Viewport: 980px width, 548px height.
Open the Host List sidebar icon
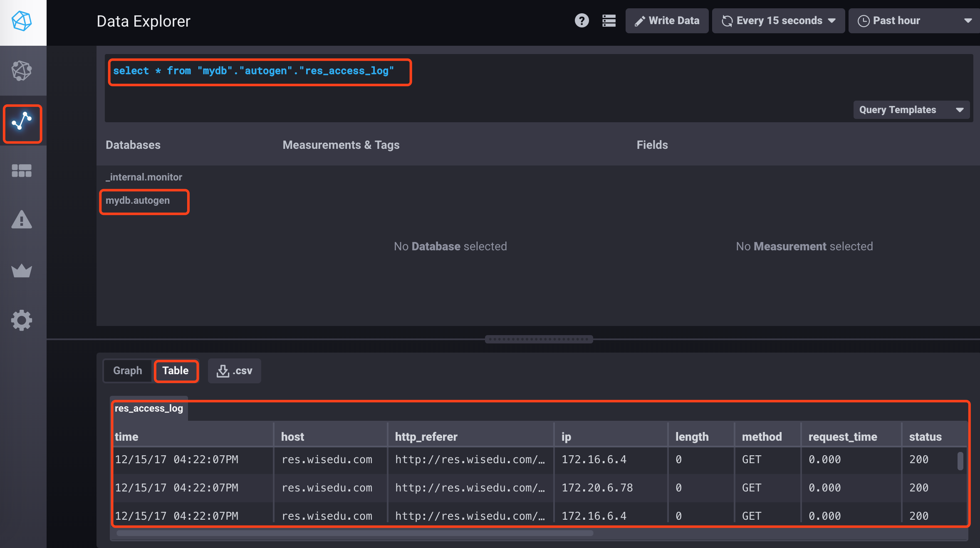tap(22, 71)
